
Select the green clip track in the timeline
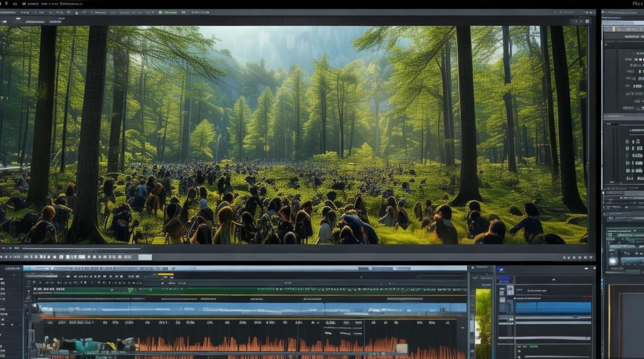click(249, 290)
